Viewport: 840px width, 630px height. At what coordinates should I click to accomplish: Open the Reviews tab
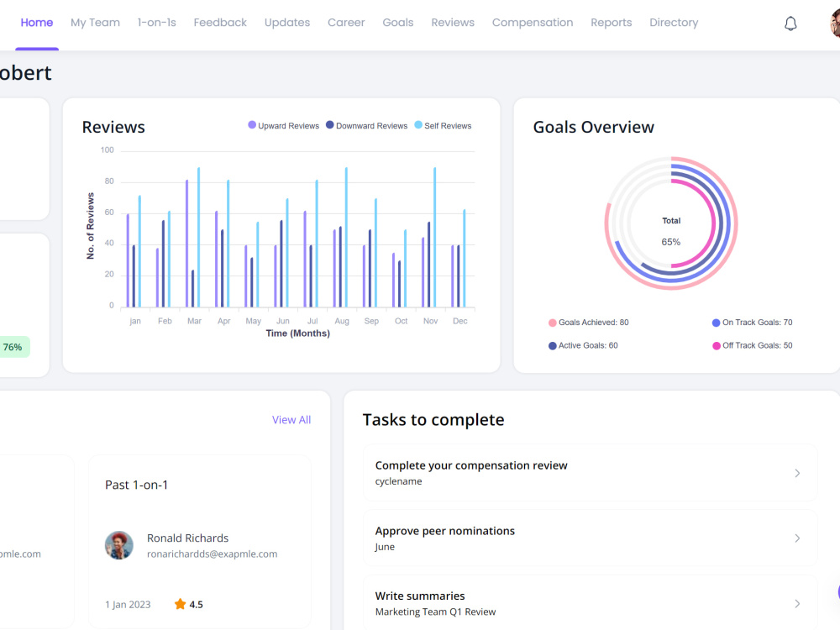point(453,23)
